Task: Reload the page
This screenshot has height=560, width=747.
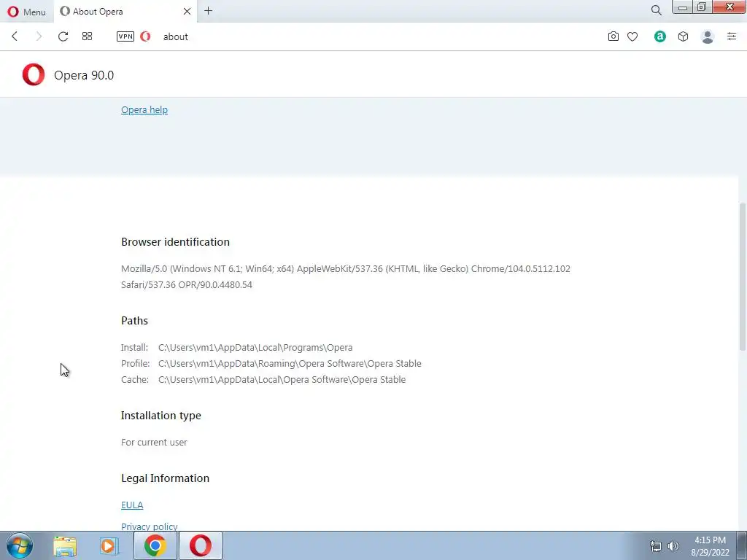Action: click(63, 36)
